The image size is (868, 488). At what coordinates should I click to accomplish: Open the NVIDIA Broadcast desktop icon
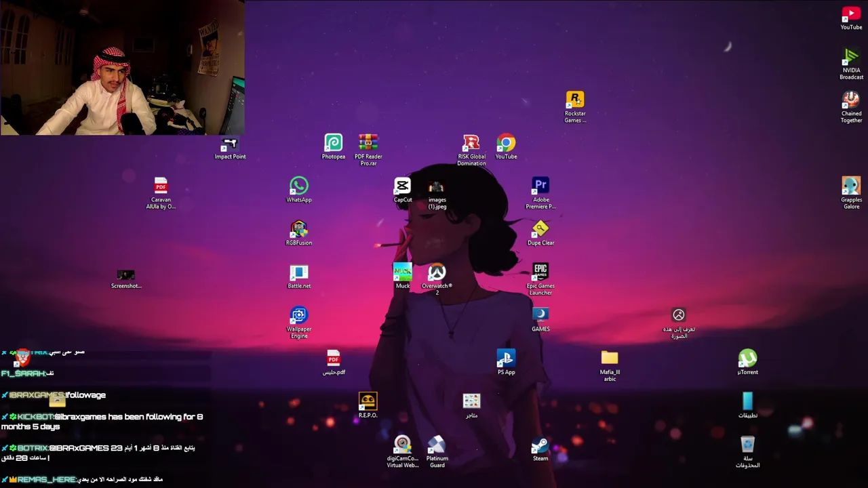click(x=851, y=64)
